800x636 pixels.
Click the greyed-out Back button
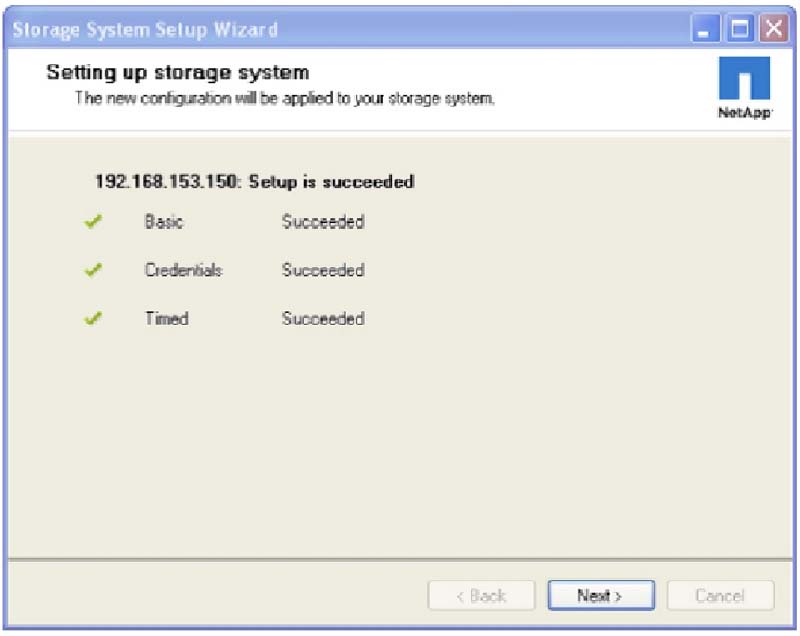tap(481, 595)
